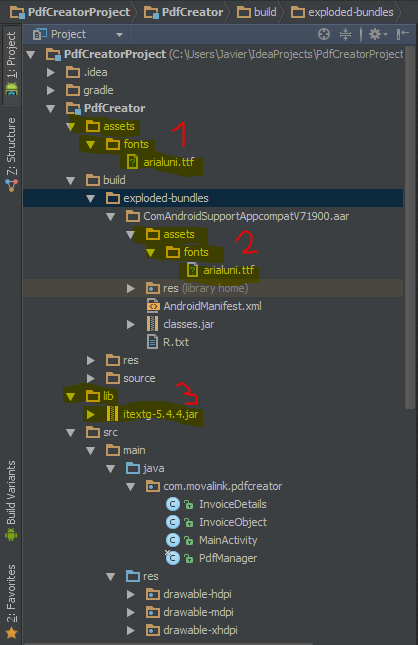Select the drawable-hdpi folder label
This screenshot has height=645, width=418.
pyautogui.click(x=197, y=594)
